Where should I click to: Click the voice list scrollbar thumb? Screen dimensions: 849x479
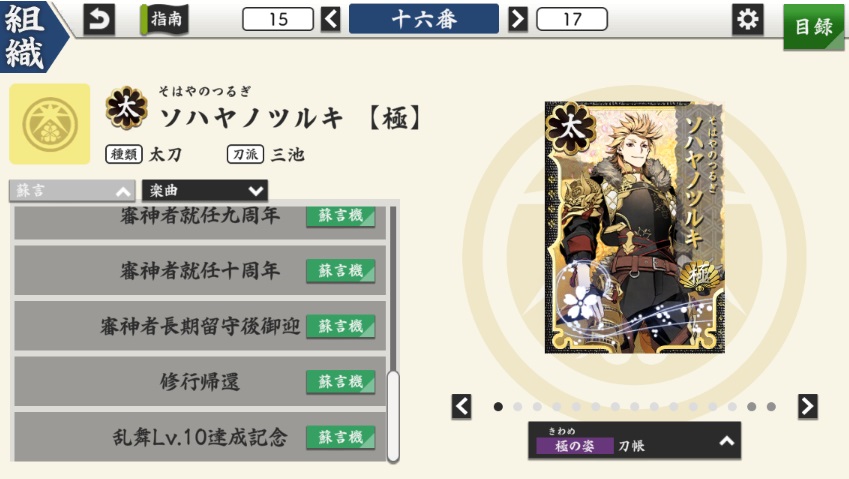tap(394, 416)
